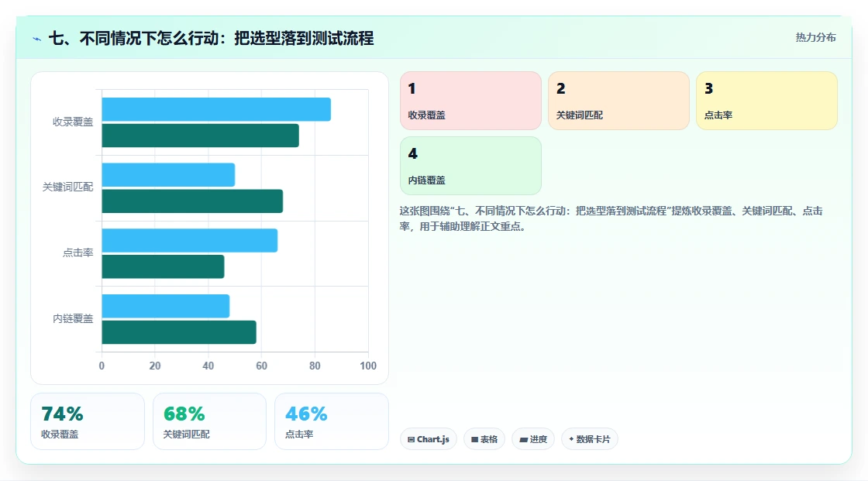The image size is (868, 481).
Task: Click the light blue 内链覆盖 bar
Action: (x=166, y=306)
